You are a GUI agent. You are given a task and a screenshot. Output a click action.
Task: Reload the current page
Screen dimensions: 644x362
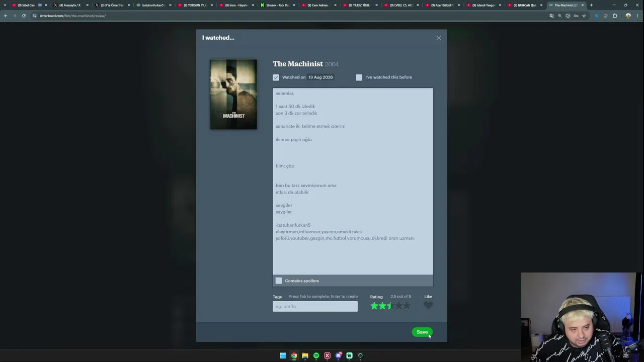(x=24, y=16)
